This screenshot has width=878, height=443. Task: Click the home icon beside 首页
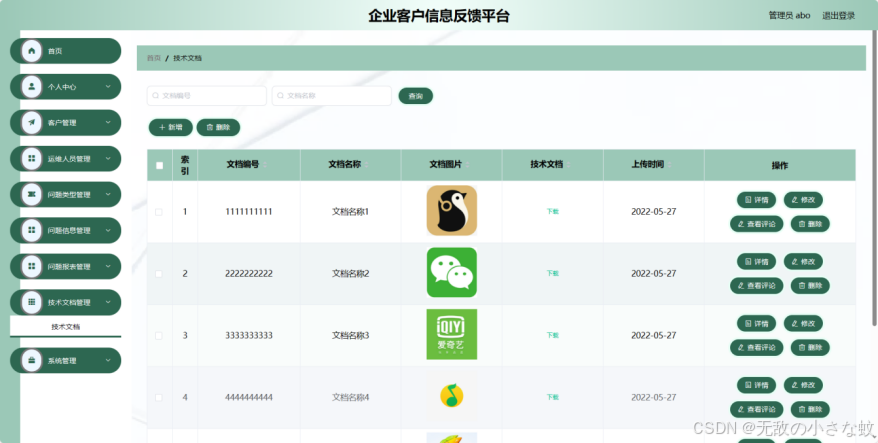(31, 51)
